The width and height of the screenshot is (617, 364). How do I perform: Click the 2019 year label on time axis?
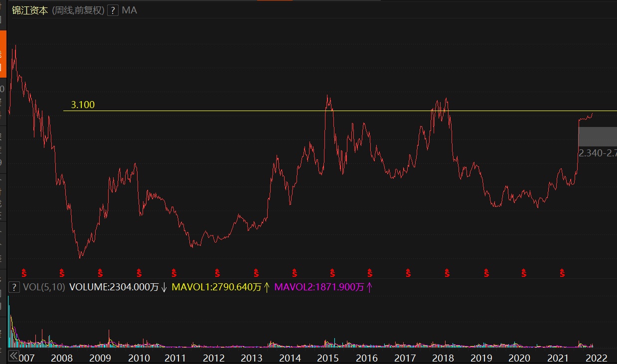click(481, 358)
